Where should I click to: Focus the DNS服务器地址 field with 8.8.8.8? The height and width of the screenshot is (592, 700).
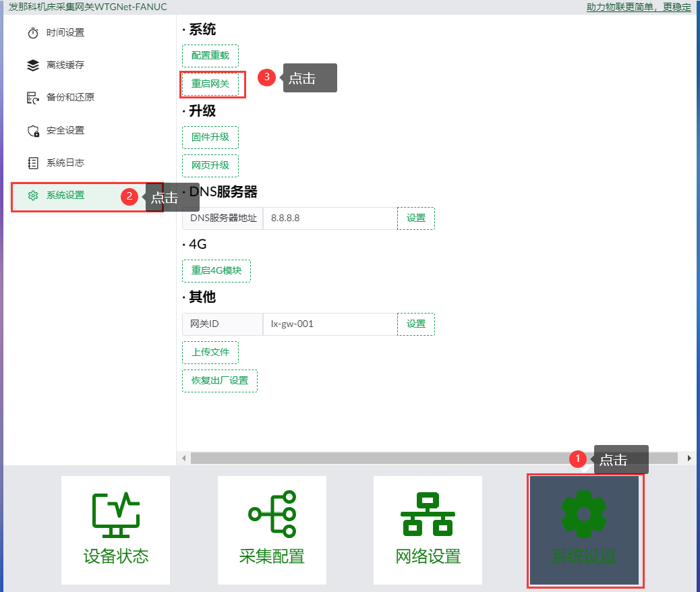click(330, 218)
